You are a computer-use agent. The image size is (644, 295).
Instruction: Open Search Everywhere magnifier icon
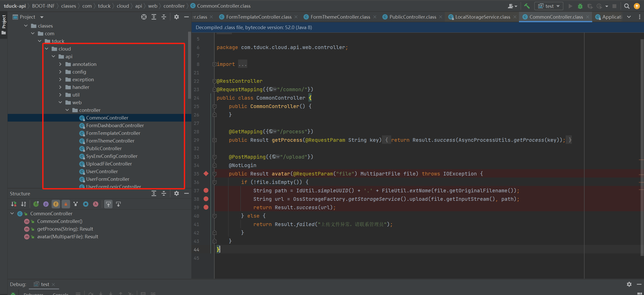pos(627,6)
